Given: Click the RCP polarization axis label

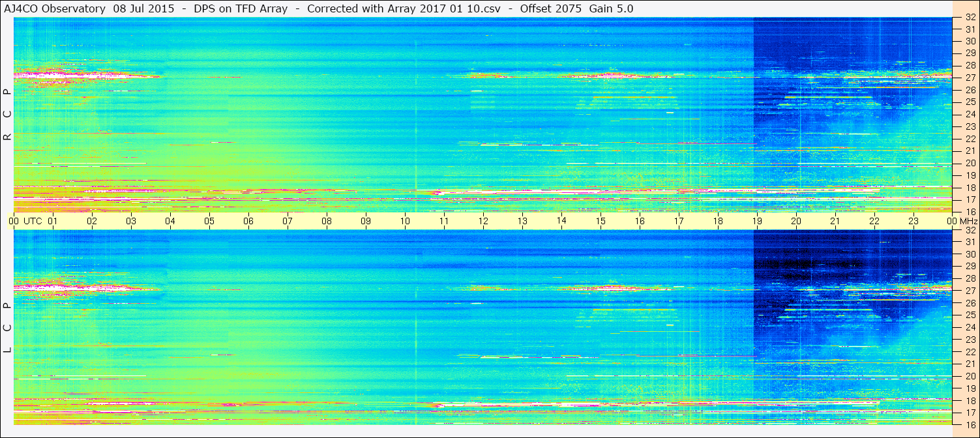Looking at the screenshot, I should pos(7,115).
